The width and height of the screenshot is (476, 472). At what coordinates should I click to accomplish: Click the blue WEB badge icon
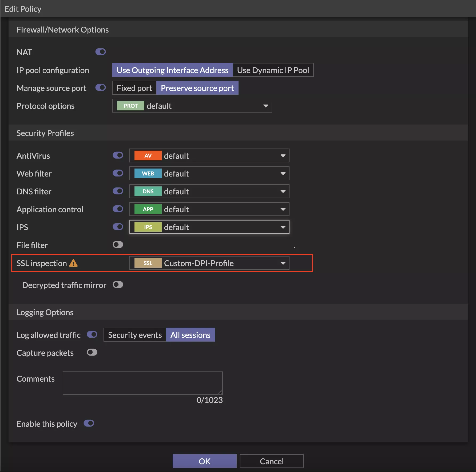[148, 173]
